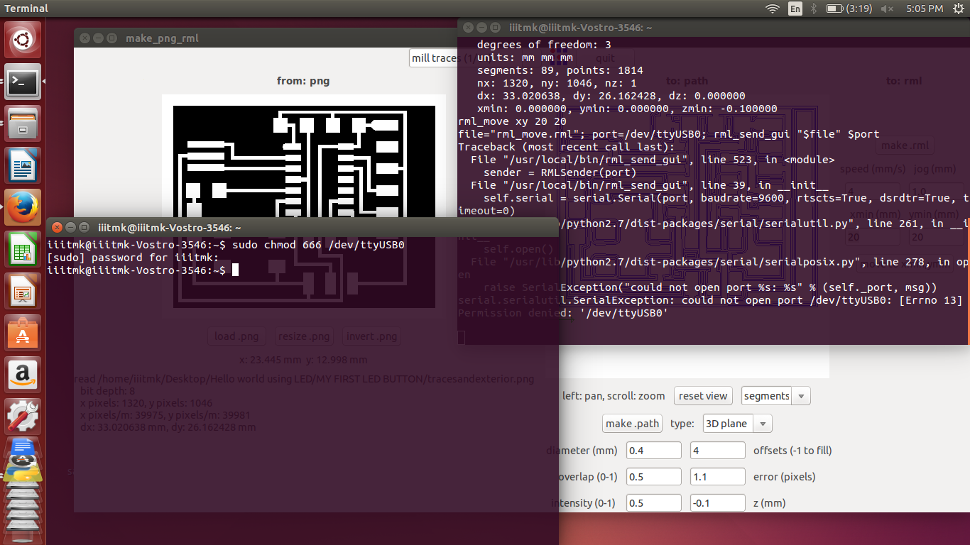Edit the intensity field showing 0.5
The height and width of the screenshot is (545, 970).
click(653, 503)
